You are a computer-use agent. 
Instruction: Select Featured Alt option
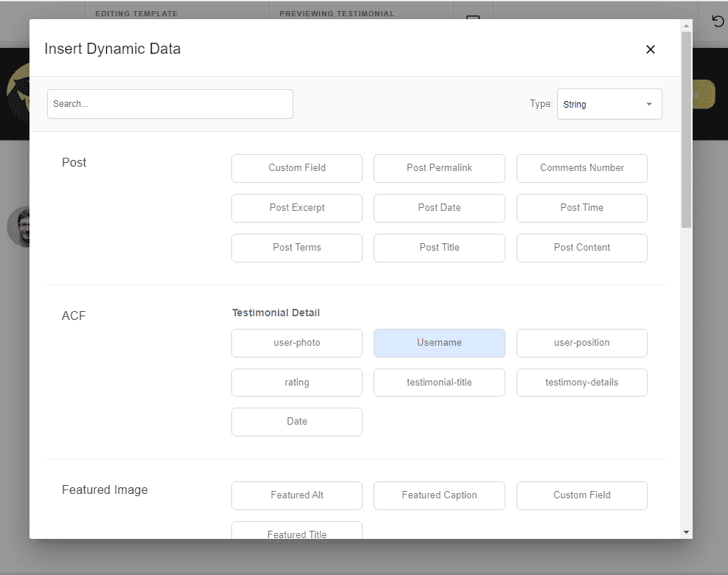click(297, 495)
